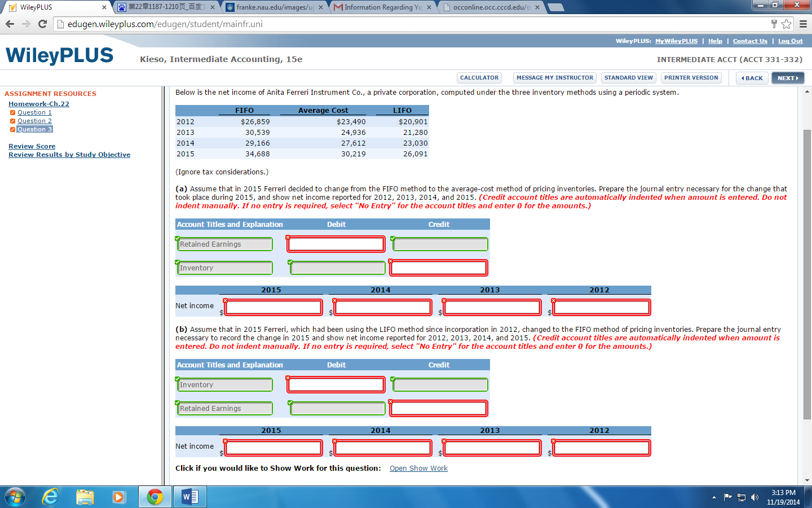Open Homework-Ch.22 link
The image size is (812, 508).
[x=39, y=104]
